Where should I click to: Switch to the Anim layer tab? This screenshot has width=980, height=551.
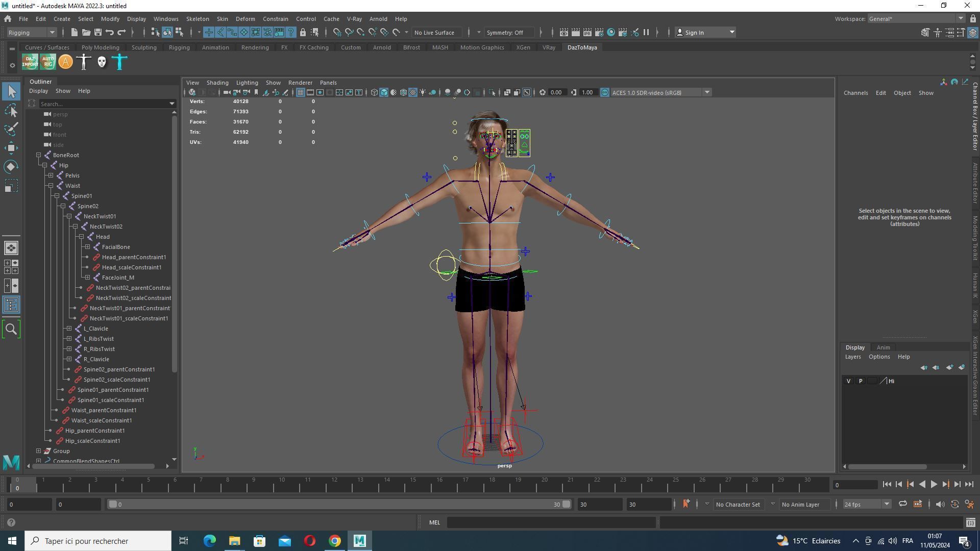click(883, 347)
